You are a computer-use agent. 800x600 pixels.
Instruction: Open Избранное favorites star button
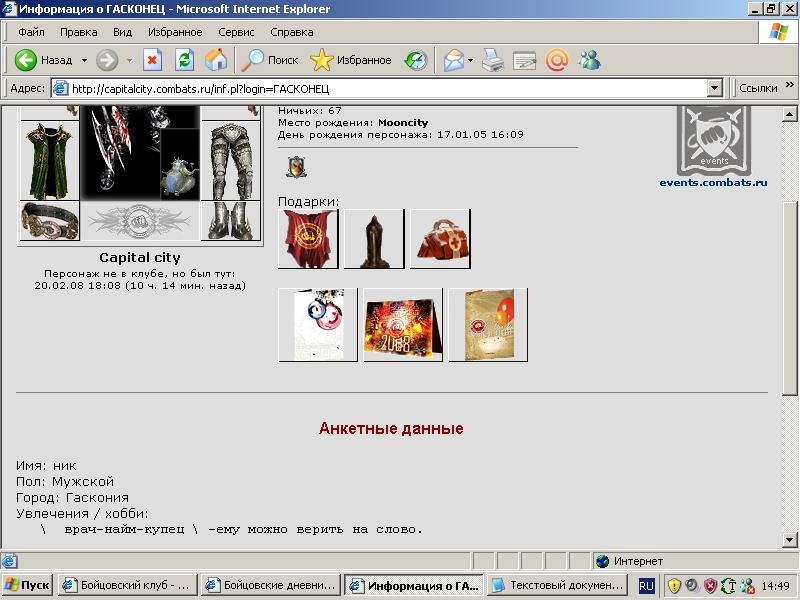click(351, 60)
